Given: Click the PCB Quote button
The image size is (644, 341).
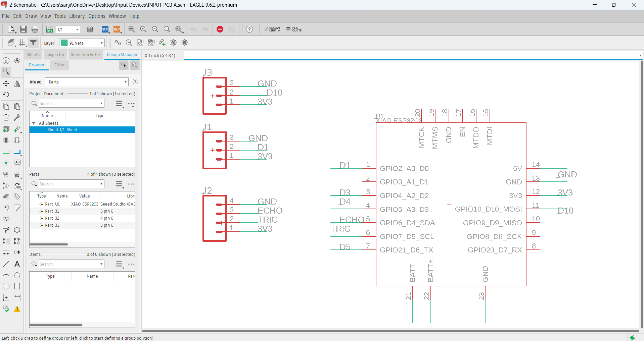Looking at the screenshot, I should coord(294,29).
